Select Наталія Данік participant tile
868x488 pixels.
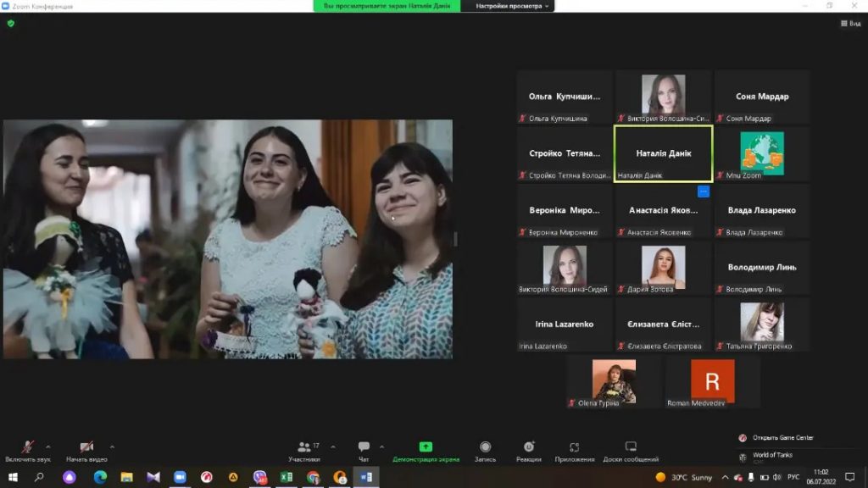pyautogui.click(x=663, y=153)
